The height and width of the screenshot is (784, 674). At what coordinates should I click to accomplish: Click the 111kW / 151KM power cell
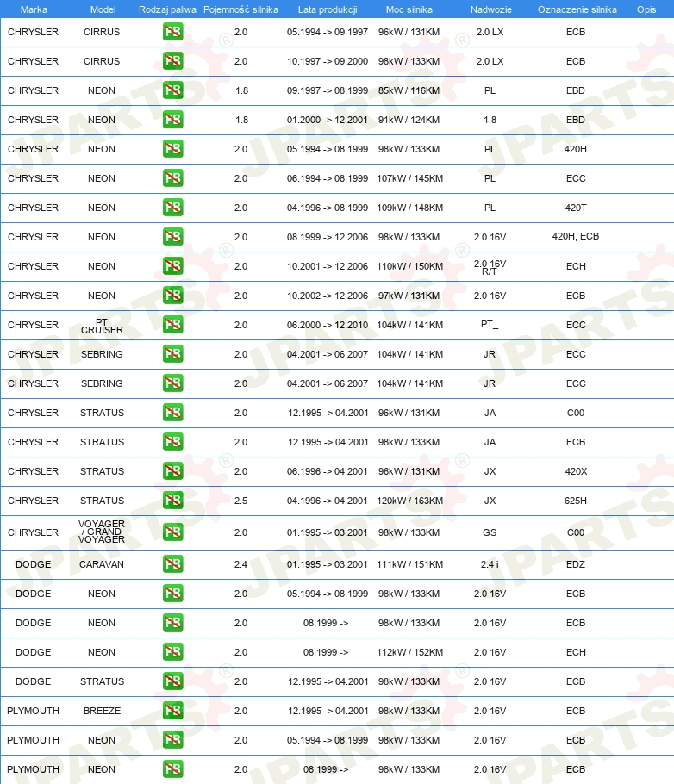(409, 564)
